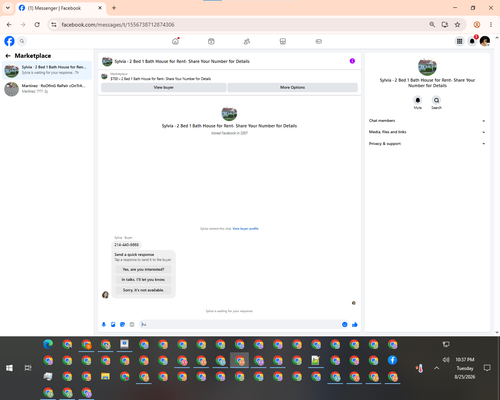
Task: Close the Messenger browser tab
Action: [x=100, y=8]
